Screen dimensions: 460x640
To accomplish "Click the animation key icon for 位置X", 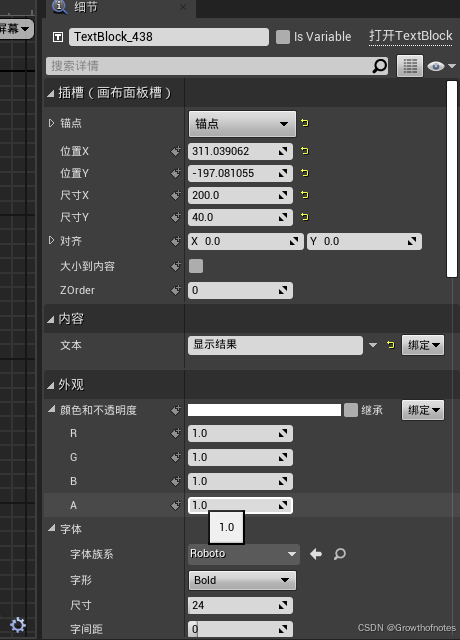I will point(176,151).
